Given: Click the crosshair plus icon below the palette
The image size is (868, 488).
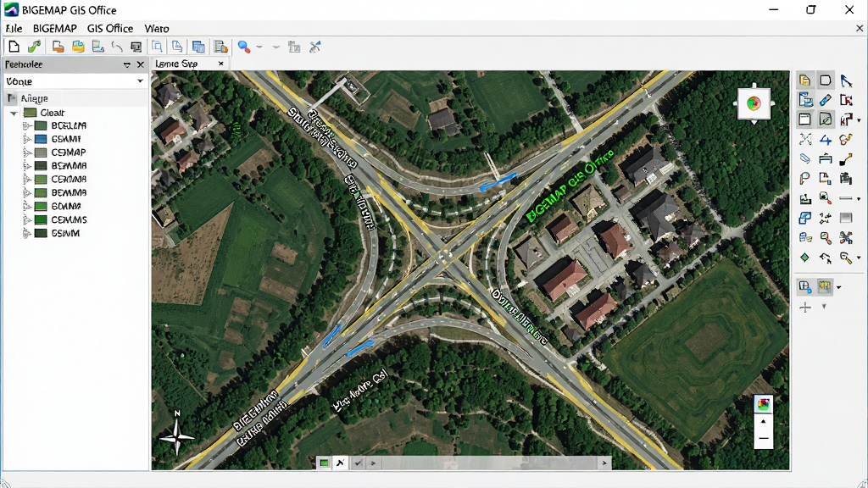Looking at the screenshot, I should point(805,307).
